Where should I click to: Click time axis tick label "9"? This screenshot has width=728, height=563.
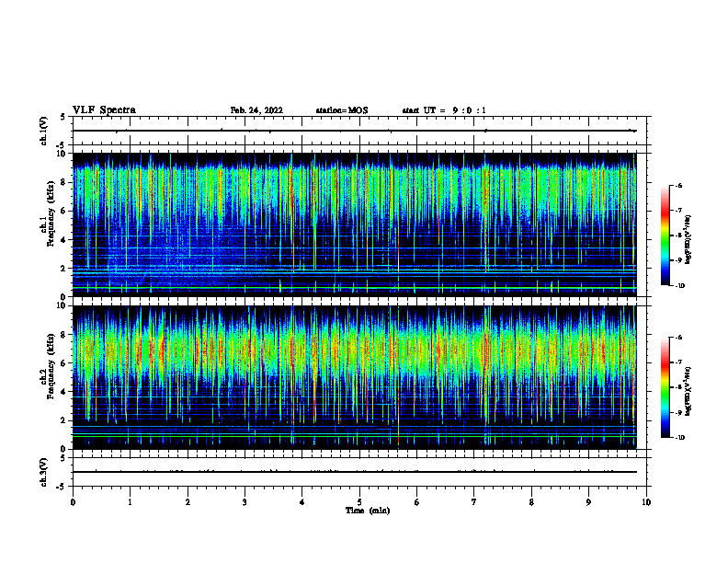(x=588, y=502)
